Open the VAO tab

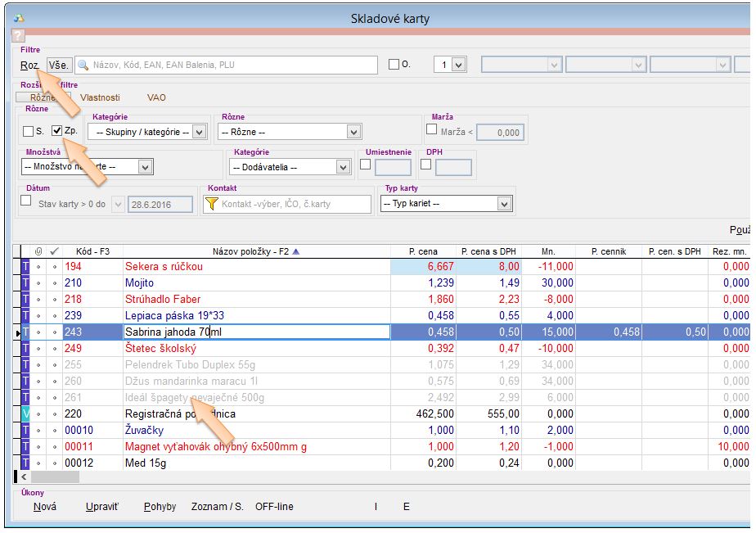coord(156,97)
